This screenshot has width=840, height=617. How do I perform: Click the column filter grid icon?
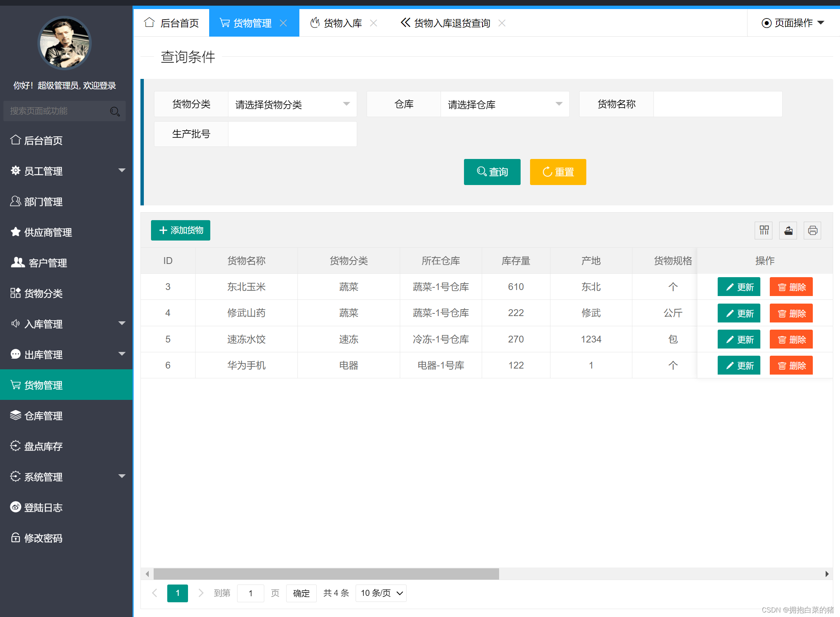[764, 230]
